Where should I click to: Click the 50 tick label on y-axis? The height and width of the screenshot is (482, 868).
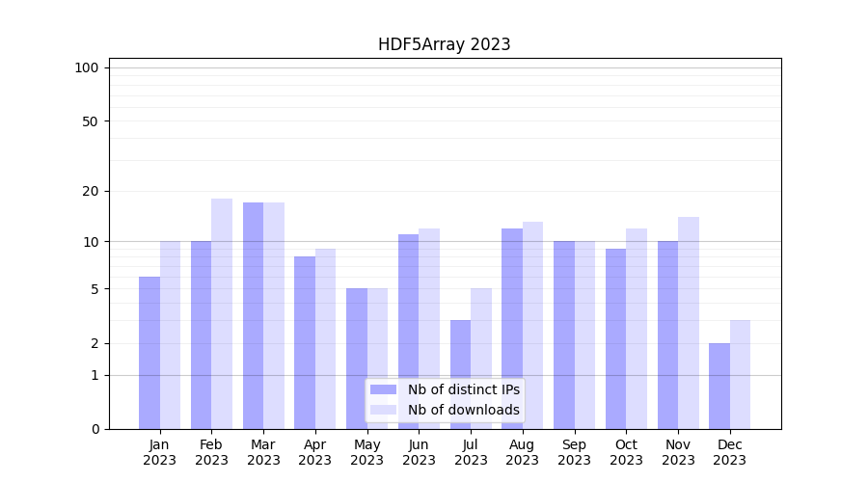[90, 121]
